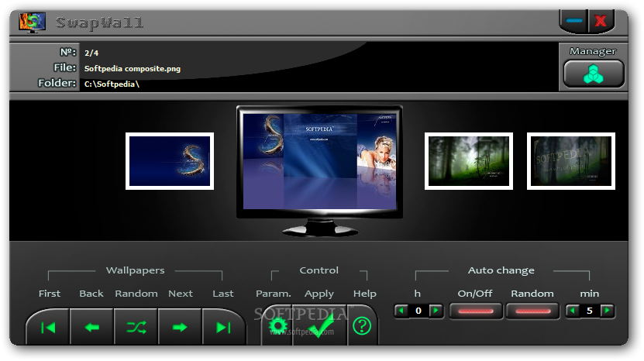Viewport: 644px width, 361px height.
Task: Open help with the question mark icon
Action: point(362,326)
